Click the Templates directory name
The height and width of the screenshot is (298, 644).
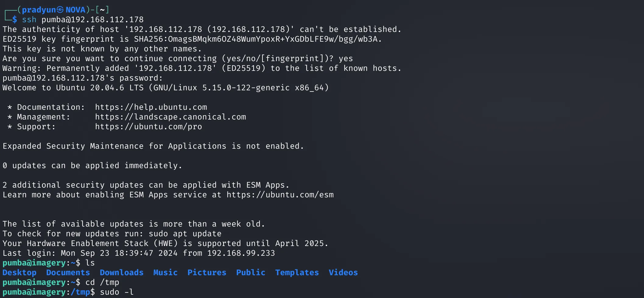pos(297,272)
